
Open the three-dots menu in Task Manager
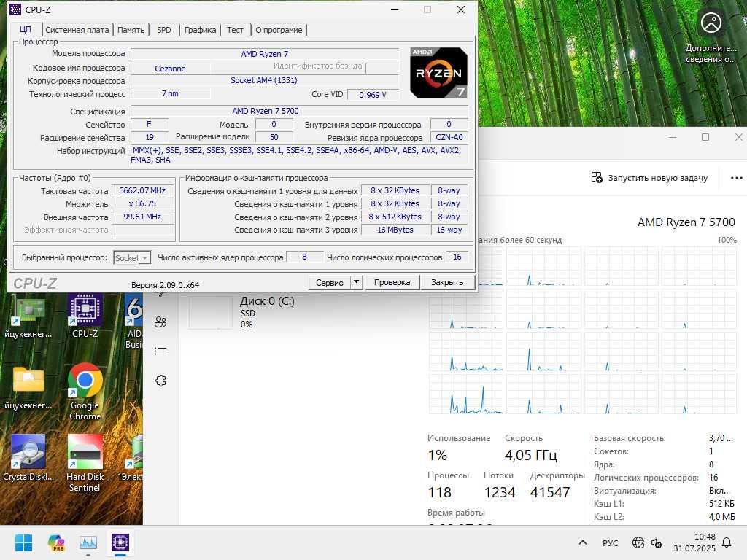click(736, 178)
